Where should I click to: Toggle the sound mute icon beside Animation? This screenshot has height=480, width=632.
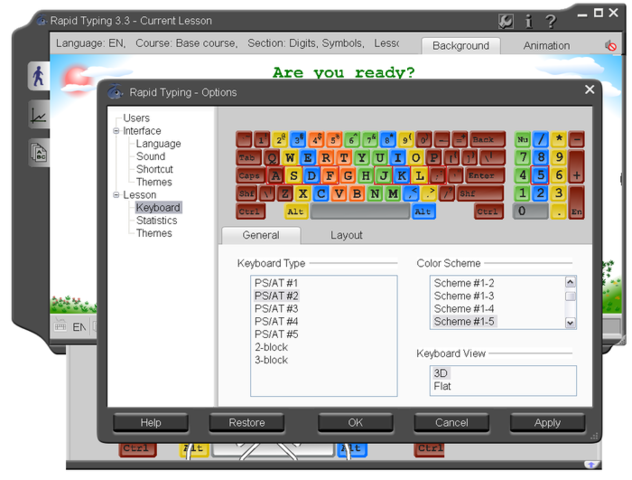click(x=611, y=46)
